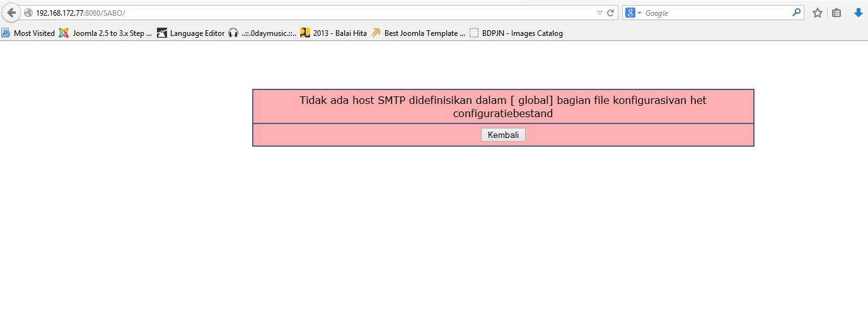The width and height of the screenshot is (868, 313).
Task: Open the downloads arrow icon
Action: (x=858, y=13)
